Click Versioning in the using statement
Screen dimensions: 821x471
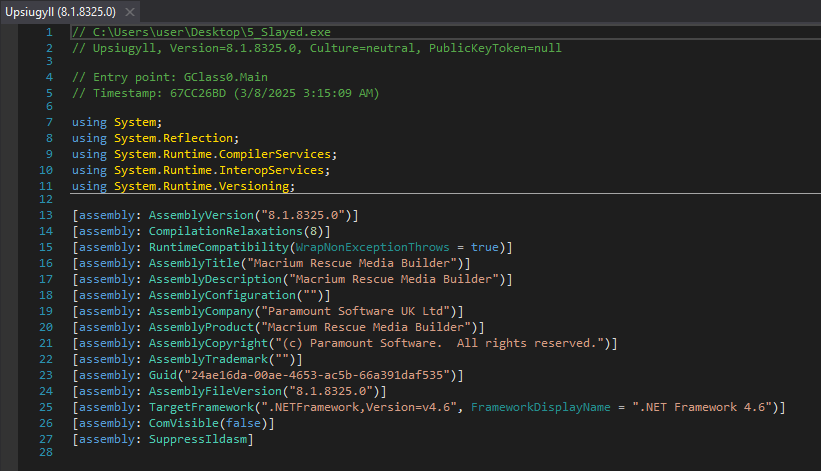point(256,186)
